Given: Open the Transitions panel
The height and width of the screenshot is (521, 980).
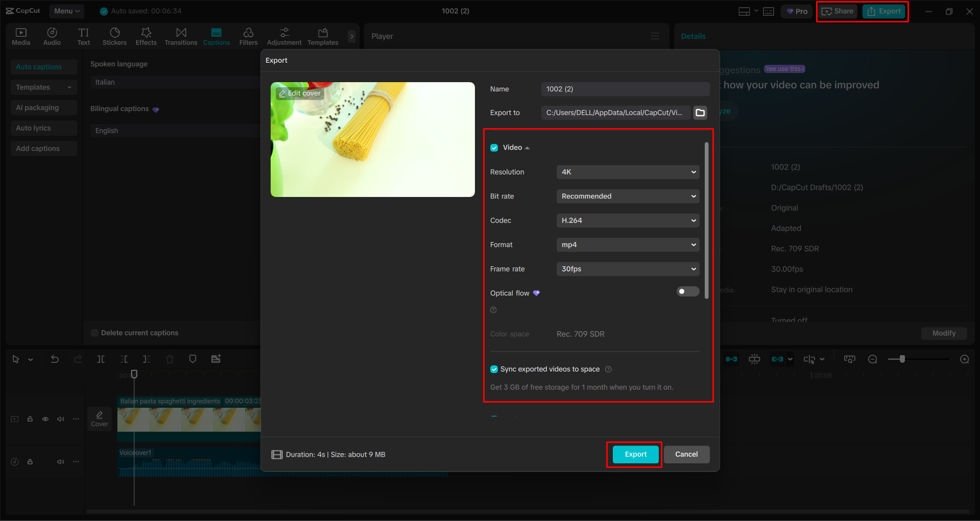Looking at the screenshot, I should coord(181,36).
